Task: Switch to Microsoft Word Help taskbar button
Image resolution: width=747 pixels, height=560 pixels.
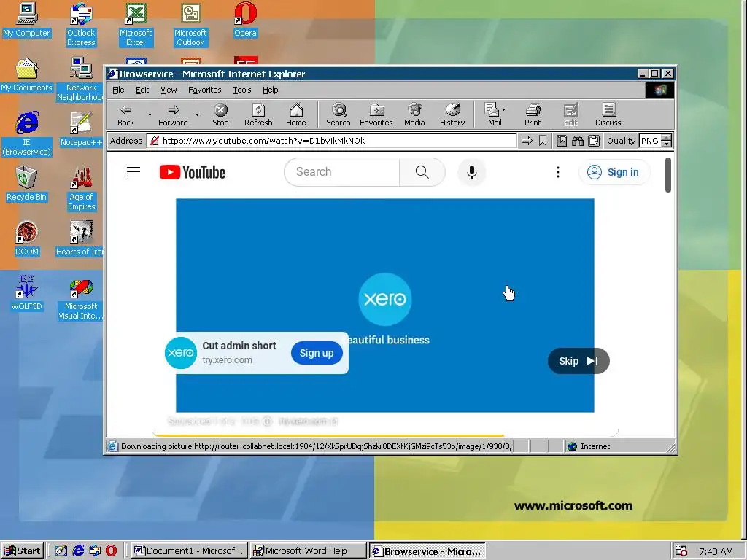Action: pos(308,551)
